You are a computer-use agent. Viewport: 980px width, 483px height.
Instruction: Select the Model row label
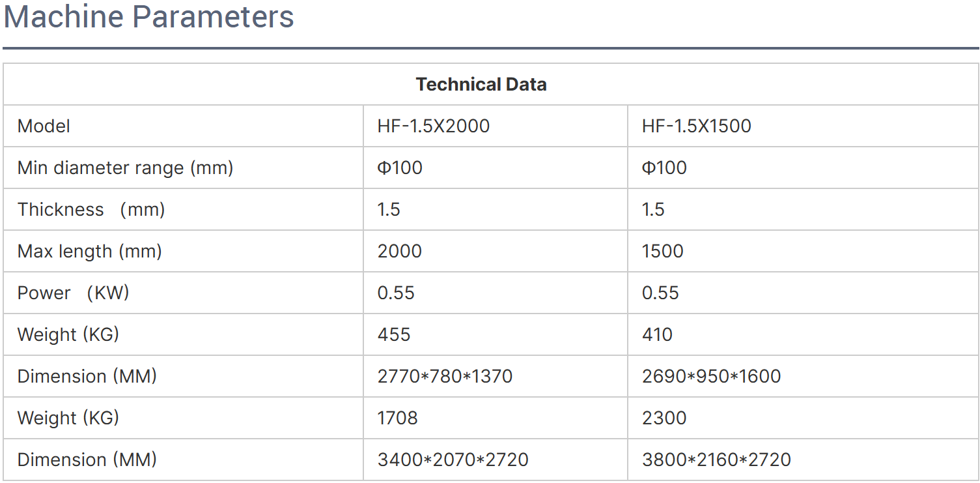[44, 126]
